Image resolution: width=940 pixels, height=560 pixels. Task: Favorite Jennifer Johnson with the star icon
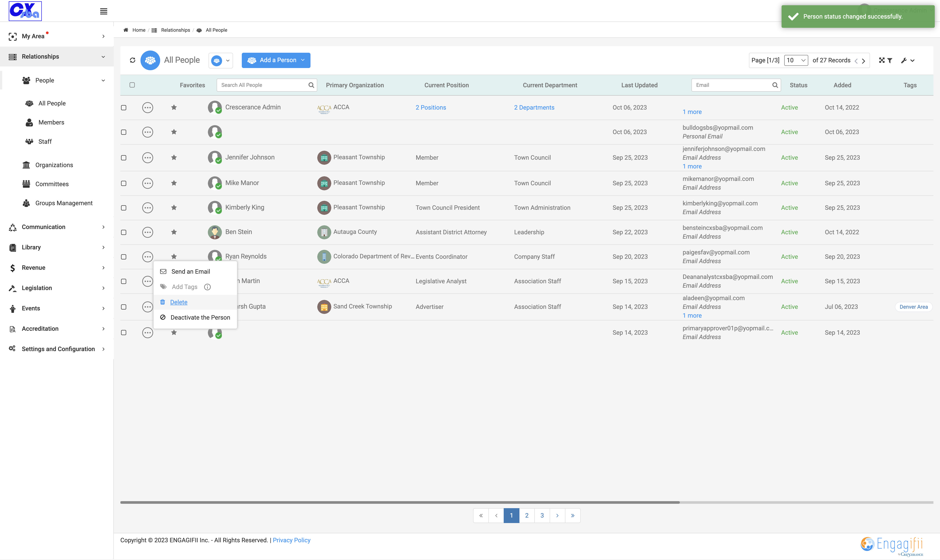[x=174, y=157]
